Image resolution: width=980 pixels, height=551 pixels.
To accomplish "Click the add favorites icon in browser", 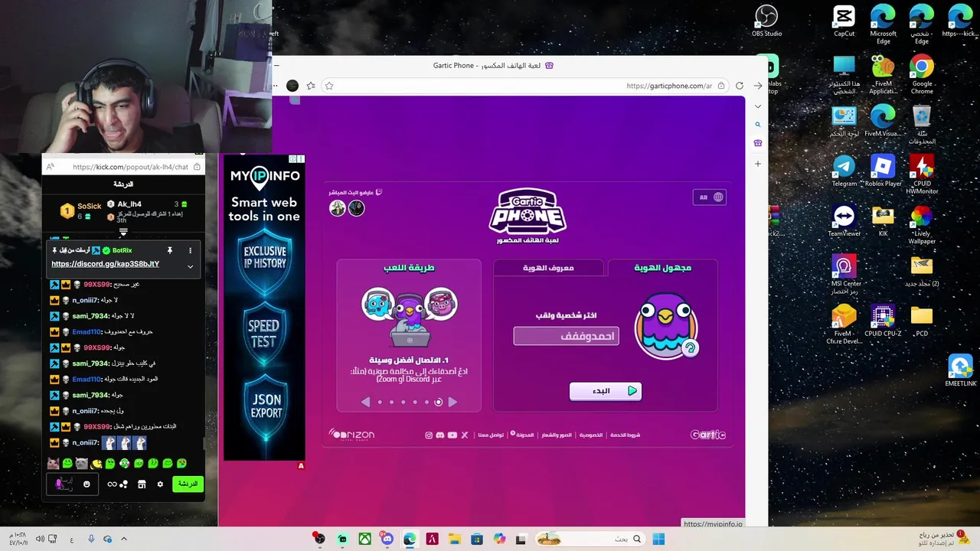I will click(311, 86).
